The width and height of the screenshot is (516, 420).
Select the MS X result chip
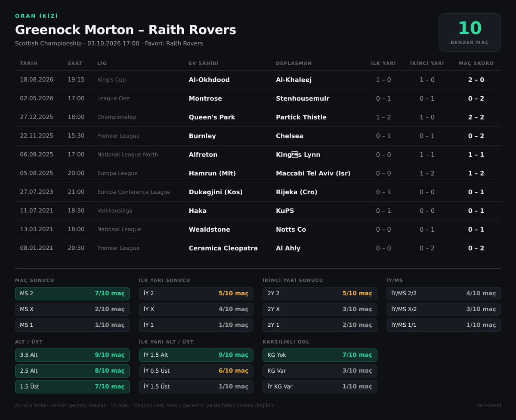(x=72, y=309)
